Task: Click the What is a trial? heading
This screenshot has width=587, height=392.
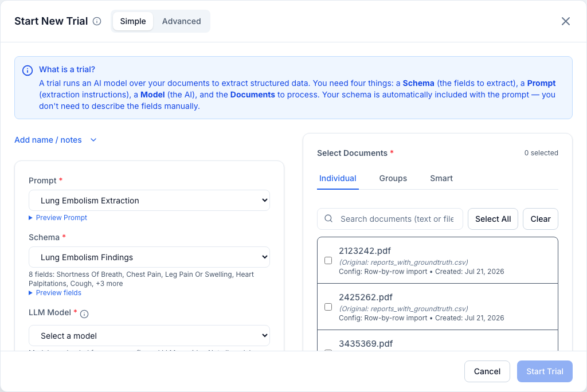Action: (x=67, y=70)
